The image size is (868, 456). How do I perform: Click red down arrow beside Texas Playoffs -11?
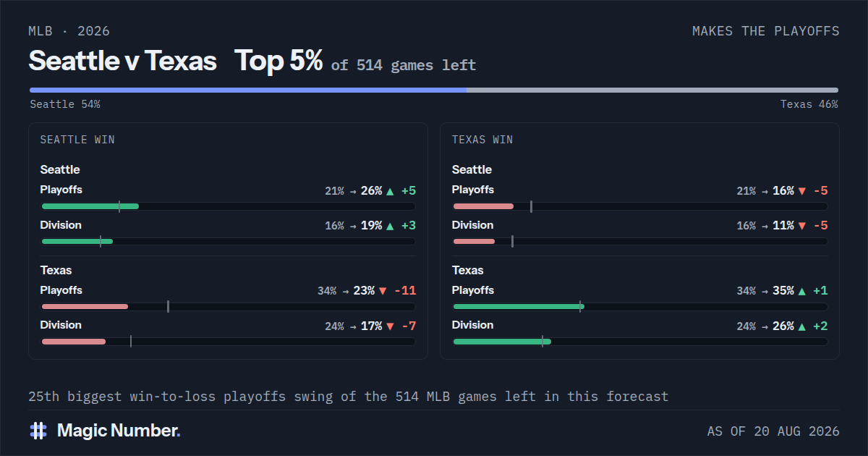pos(383,291)
